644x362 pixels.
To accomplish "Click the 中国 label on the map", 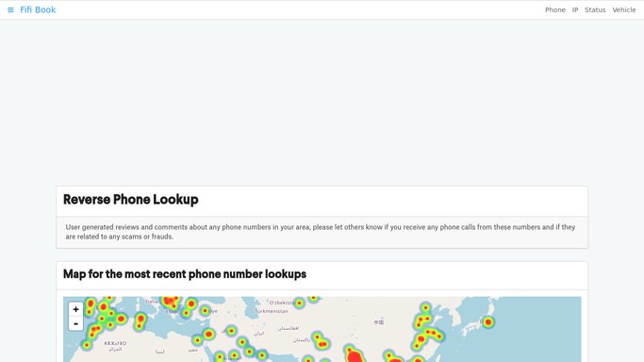I will (x=379, y=322).
